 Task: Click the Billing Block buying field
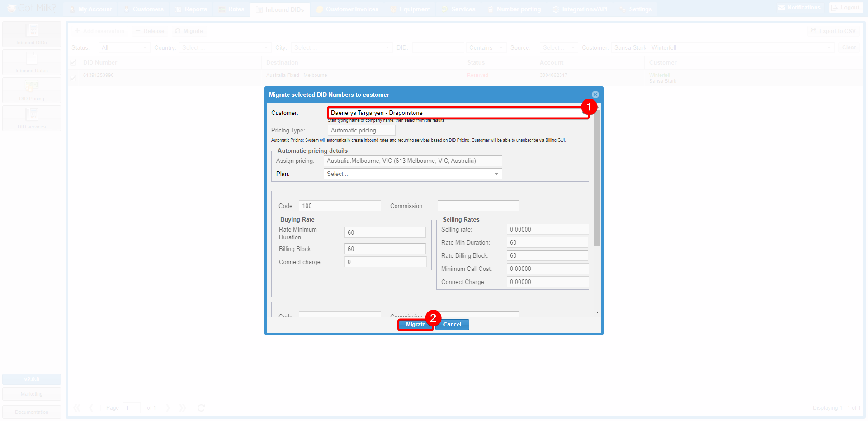(385, 249)
